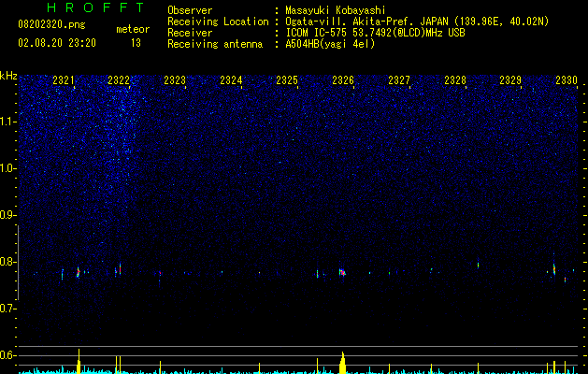Click the kHz axis unit label
The height and width of the screenshot is (374, 588).
[8, 76]
